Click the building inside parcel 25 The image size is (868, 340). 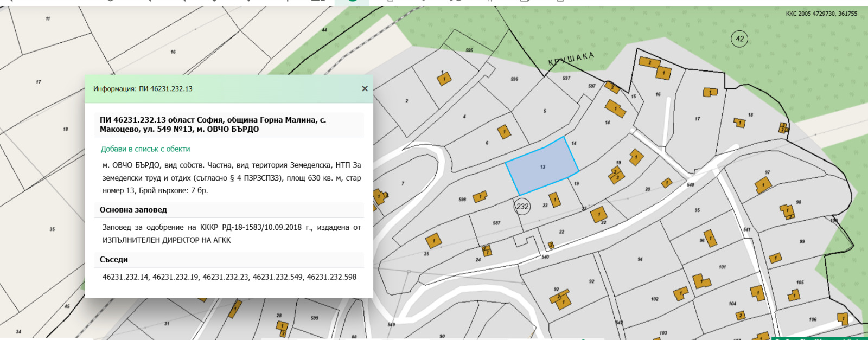(433, 240)
